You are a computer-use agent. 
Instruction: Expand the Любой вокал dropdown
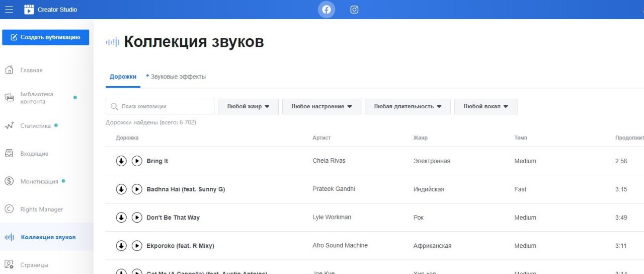pyautogui.click(x=486, y=107)
